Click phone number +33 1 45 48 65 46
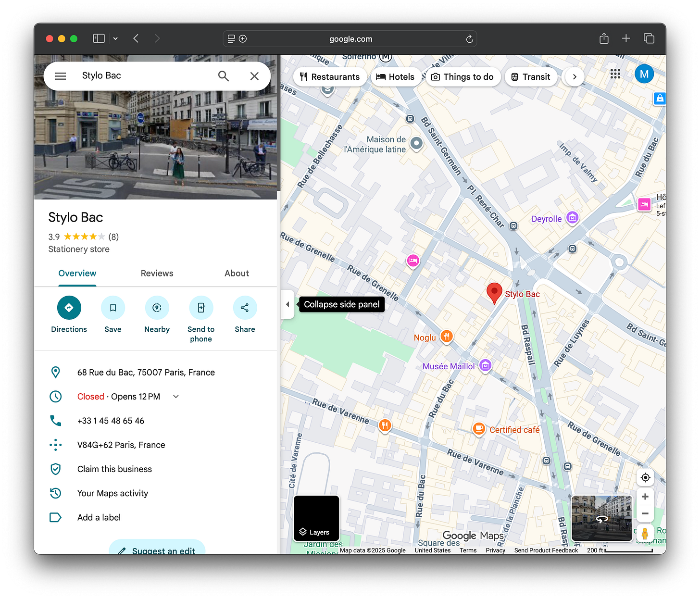This screenshot has height=599, width=700. coord(111,421)
